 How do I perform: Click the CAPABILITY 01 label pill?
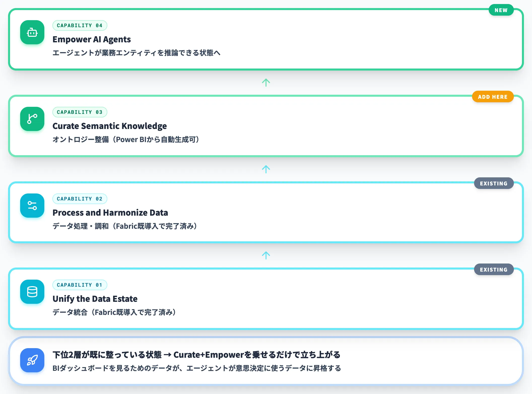pos(80,285)
